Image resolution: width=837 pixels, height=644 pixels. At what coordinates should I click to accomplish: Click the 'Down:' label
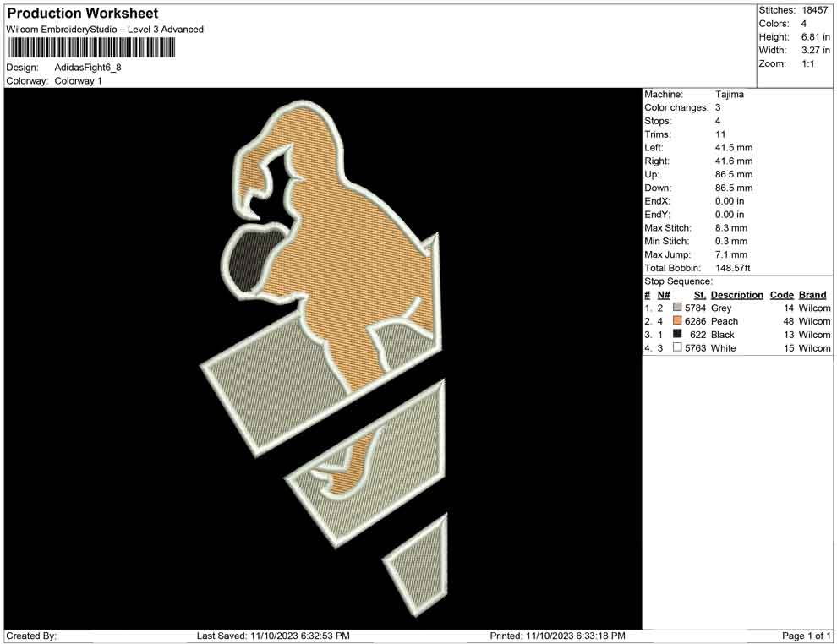coord(658,188)
